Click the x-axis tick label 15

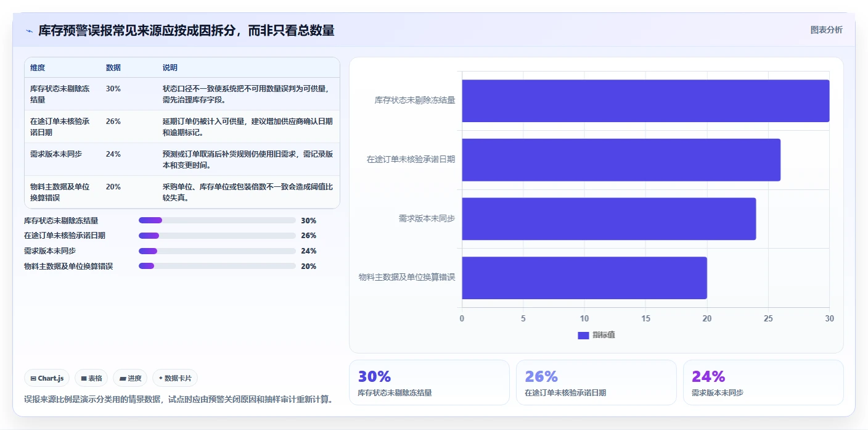pyautogui.click(x=645, y=318)
